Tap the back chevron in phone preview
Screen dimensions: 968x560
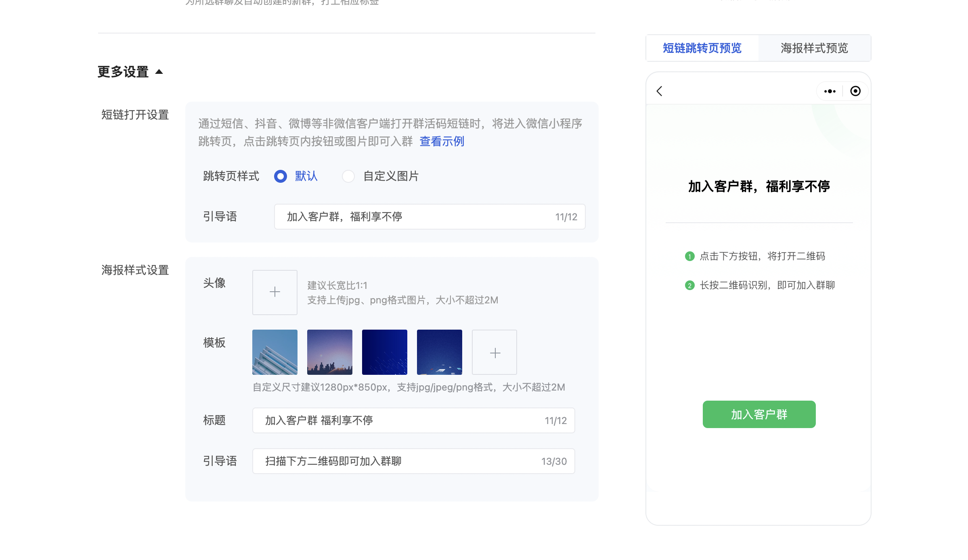point(660,91)
